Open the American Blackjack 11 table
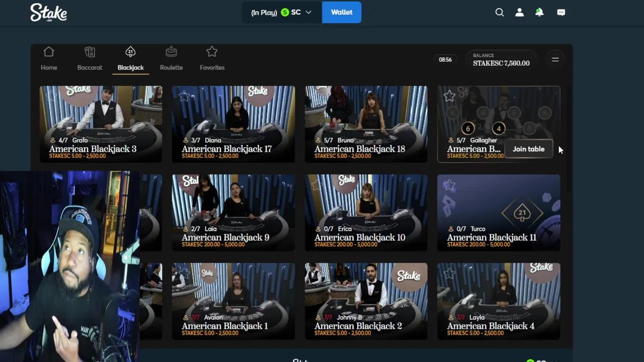The width and height of the screenshot is (644, 362). pyautogui.click(x=499, y=213)
